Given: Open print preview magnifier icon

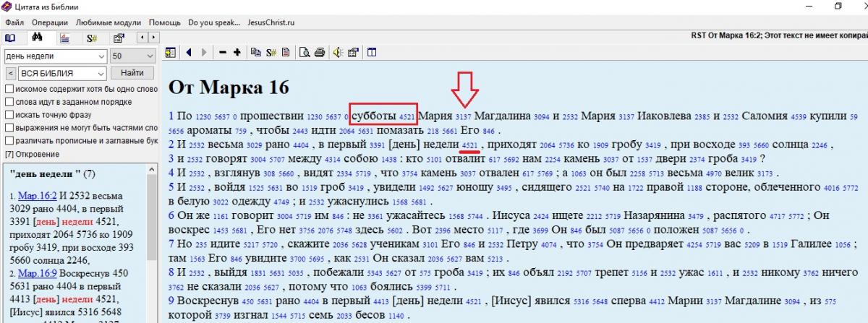Looking at the screenshot, I should point(305,52).
